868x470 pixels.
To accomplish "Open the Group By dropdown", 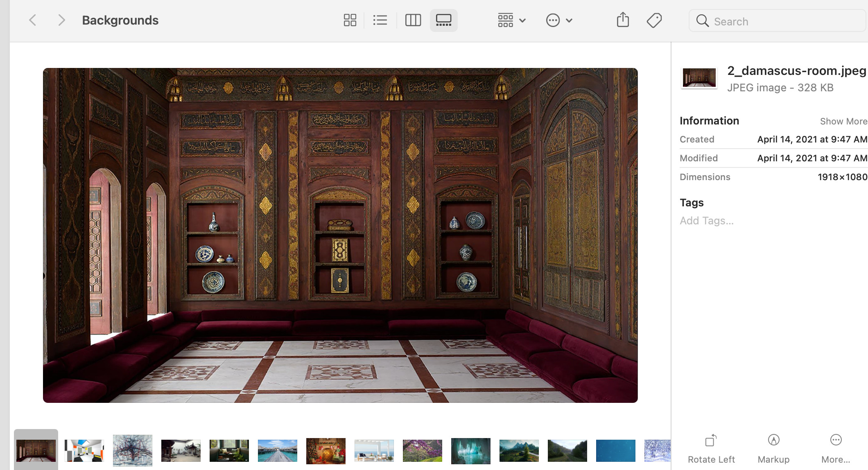I will point(511,20).
